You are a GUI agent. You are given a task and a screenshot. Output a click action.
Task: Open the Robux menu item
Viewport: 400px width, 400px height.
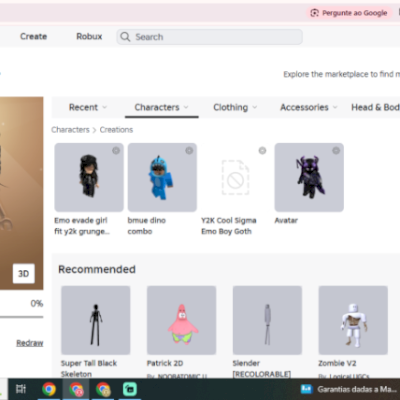89,36
